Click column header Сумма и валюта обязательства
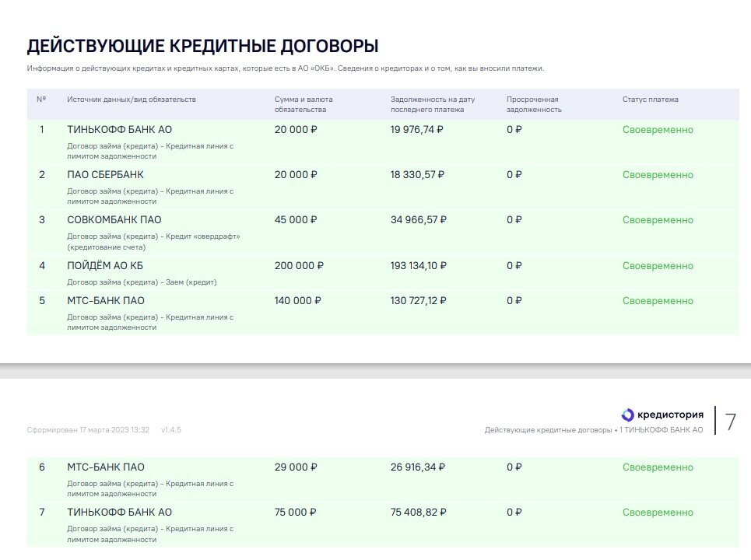Screen dimensions: 751x560 coord(304,104)
